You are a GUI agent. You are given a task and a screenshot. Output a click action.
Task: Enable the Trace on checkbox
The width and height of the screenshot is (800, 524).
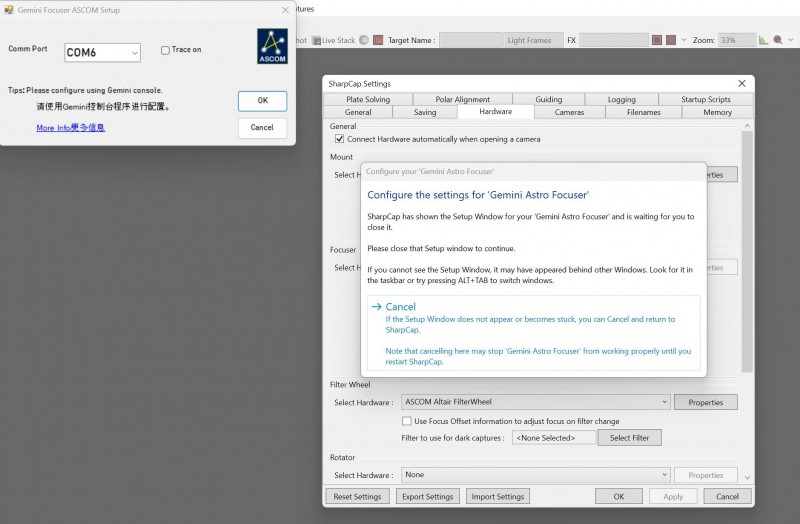pyautogui.click(x=165, y=50)
